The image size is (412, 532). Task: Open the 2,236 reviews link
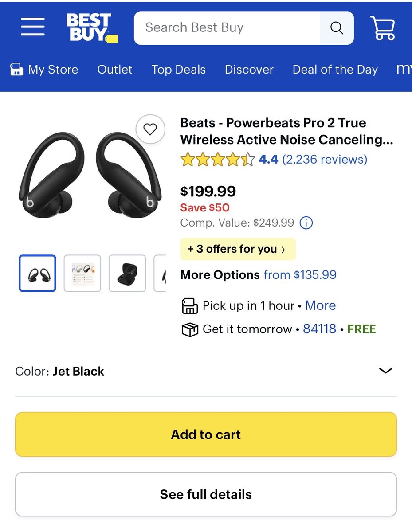[325, 160]
